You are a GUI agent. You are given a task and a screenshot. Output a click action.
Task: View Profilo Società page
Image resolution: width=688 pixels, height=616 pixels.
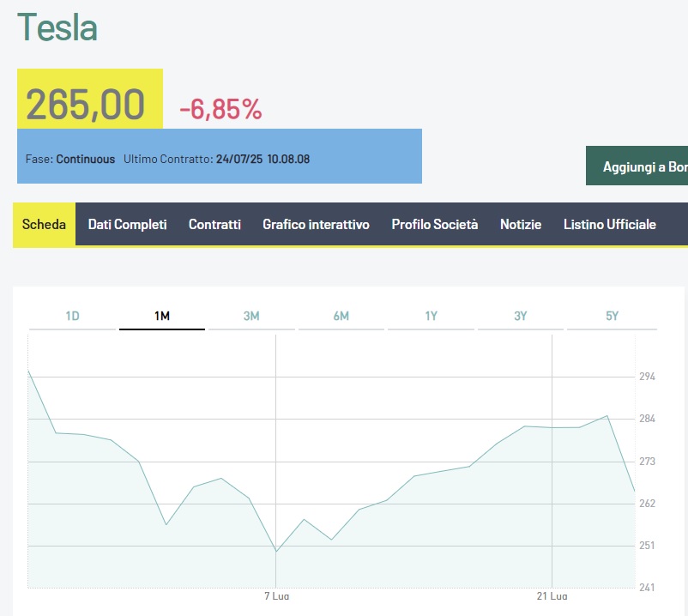coord(434,224)
